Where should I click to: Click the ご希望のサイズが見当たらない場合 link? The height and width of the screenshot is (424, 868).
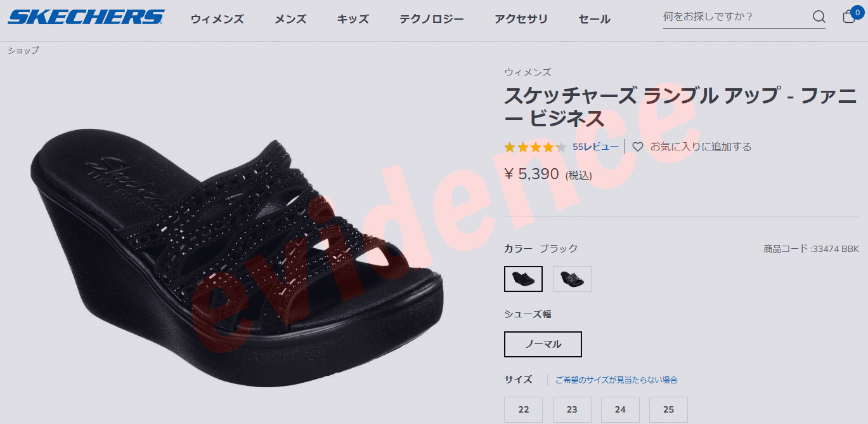point(616,380)
